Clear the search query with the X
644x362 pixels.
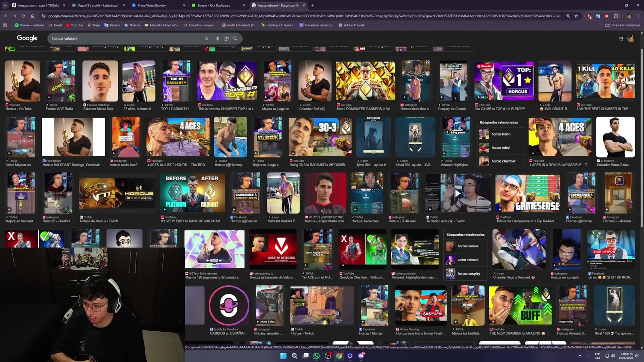[206, 38]
